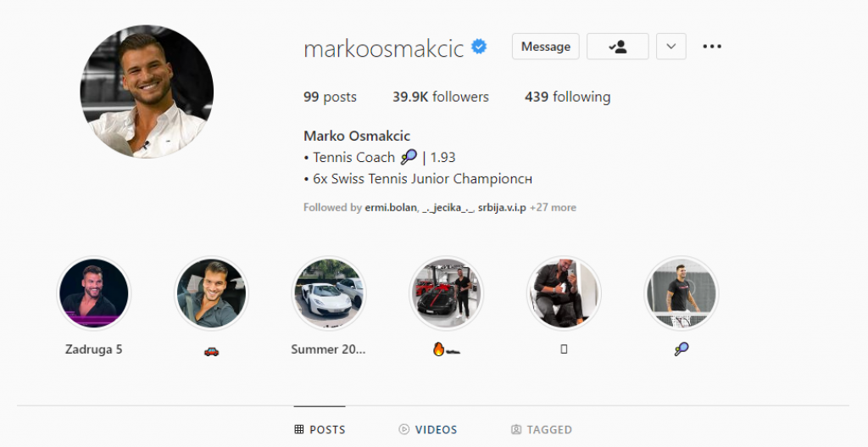
Task: Click the srbija.v.i.p follower link
Action: pos(502,208)
